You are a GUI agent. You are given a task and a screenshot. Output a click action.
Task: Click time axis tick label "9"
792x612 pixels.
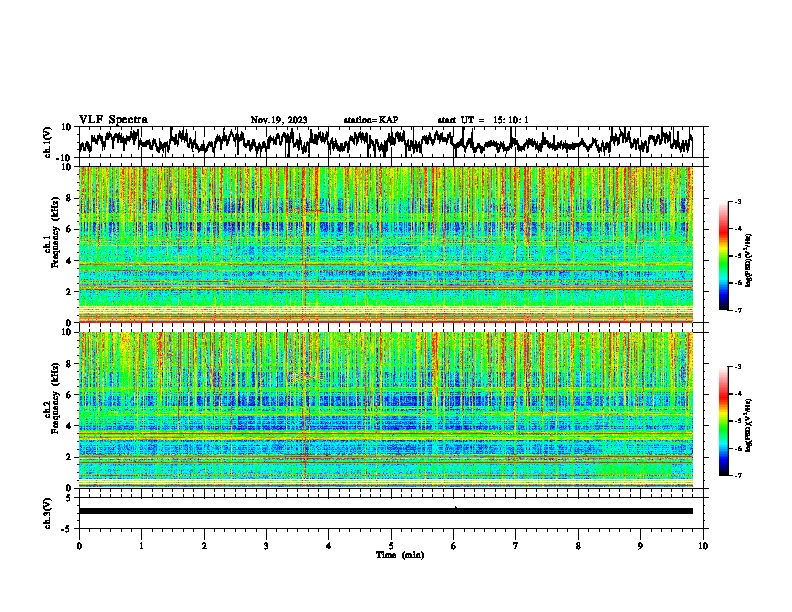640,546
